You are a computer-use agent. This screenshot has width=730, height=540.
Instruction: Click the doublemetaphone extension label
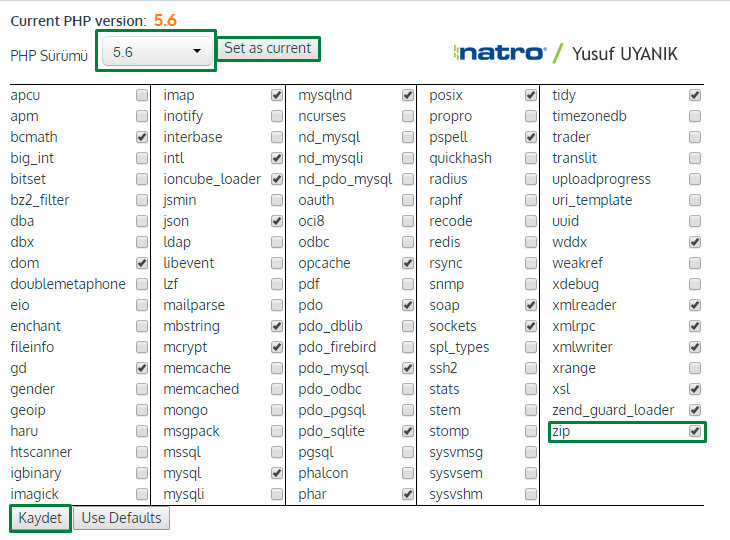coord(68,284)
